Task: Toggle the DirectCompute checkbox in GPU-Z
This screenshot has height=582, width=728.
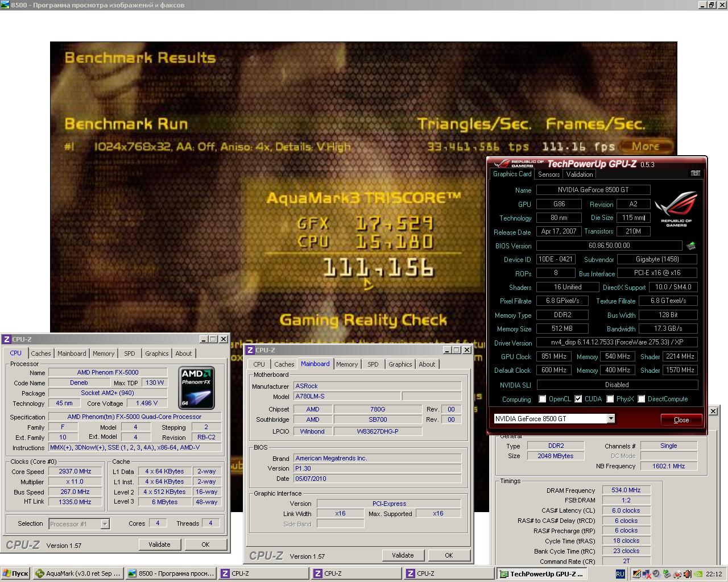Action: coord(642,399)
